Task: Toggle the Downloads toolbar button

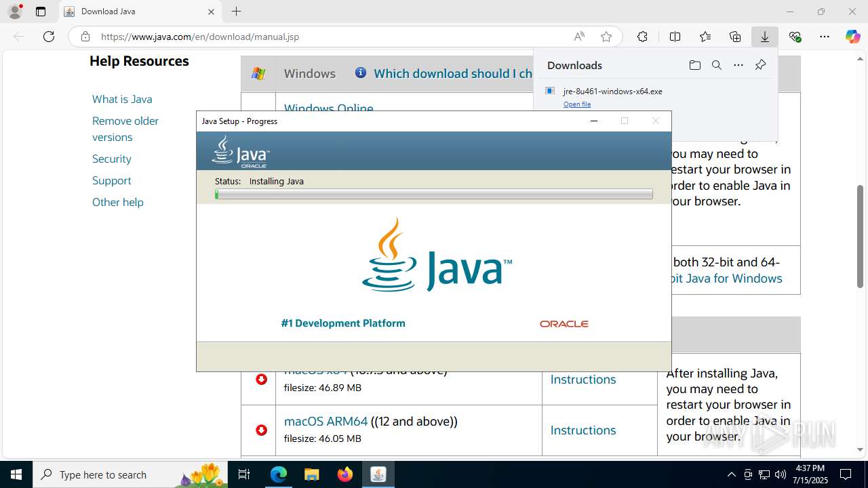Action: click(765, 37)
